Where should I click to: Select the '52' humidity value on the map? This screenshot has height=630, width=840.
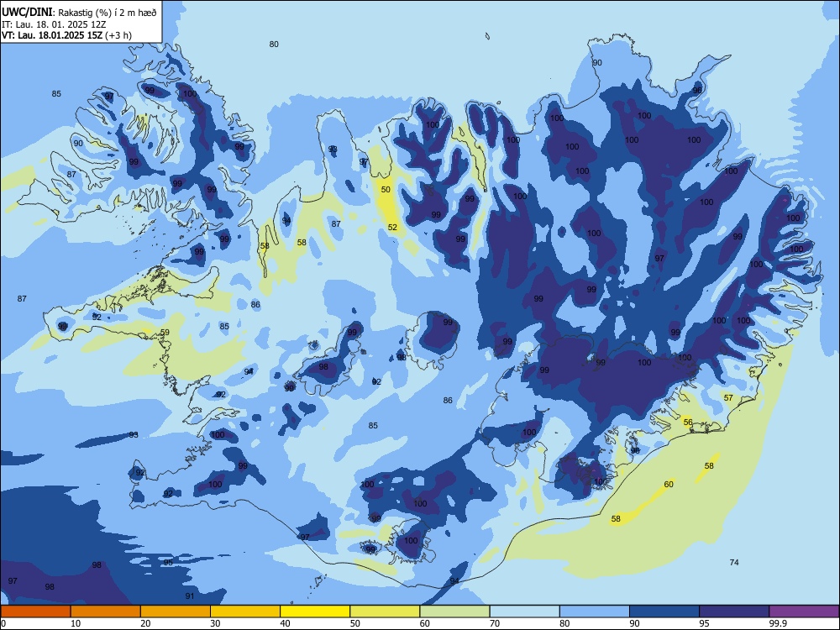(x=392, y=227)
